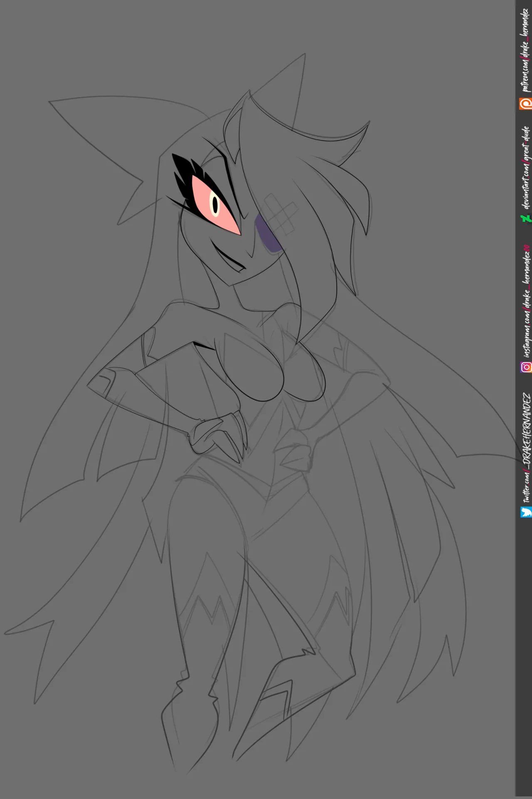Open the patreon.com/drake_hernandez link text
Image resolution: width=532 pixels, height=799 pixels.
click(x=525, y=50)
